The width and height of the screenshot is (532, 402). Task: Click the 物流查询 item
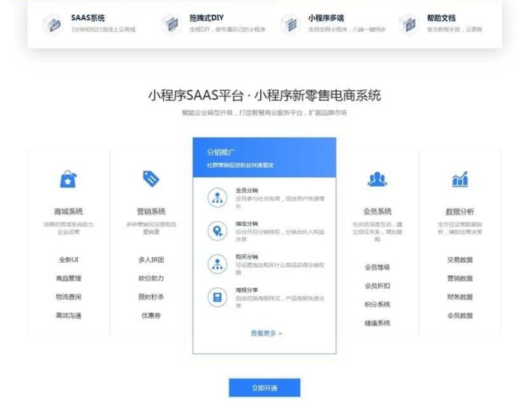click(x=69, y=297)
